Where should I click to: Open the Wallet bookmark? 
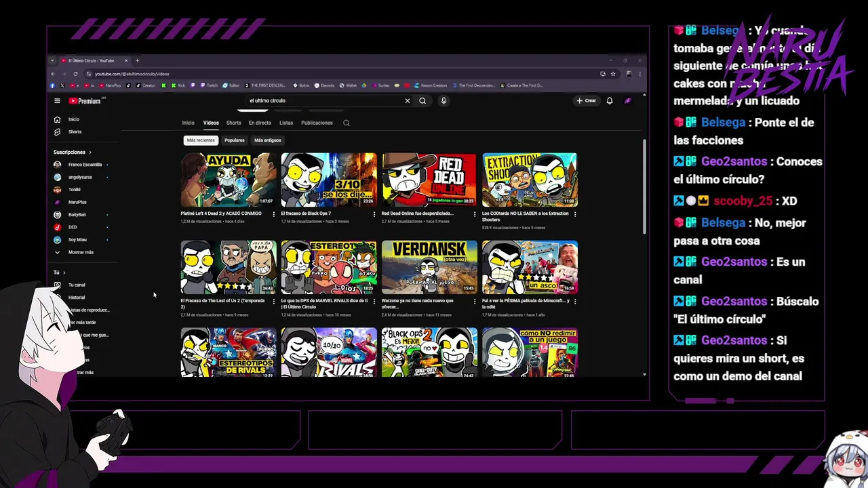click(x=348, y=85)
